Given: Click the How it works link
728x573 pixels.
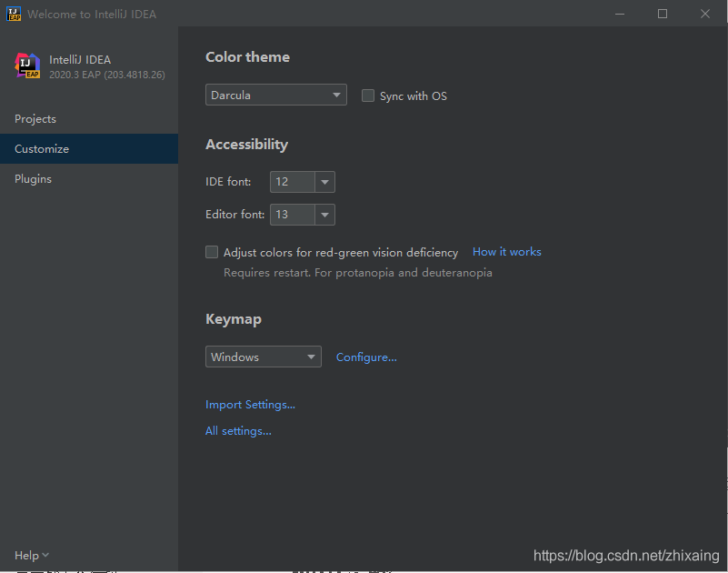Looking at the screenshot, I should click(x=506, y=252).
